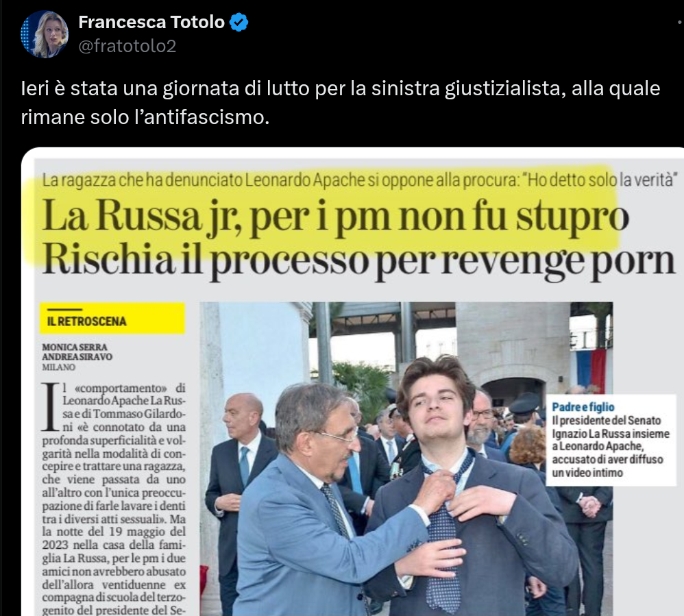Viewport: 684px width, 616px height.
Task: Click the 'MILANO' dateline text
Action: [58, 367]
